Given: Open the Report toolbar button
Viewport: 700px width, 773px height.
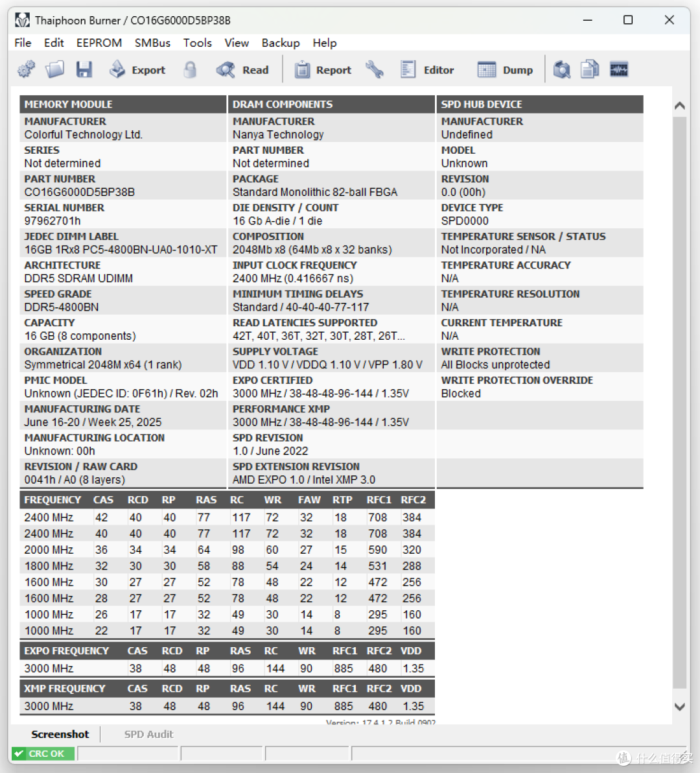Looking at the screenshot, I should (x=323, y=69).
